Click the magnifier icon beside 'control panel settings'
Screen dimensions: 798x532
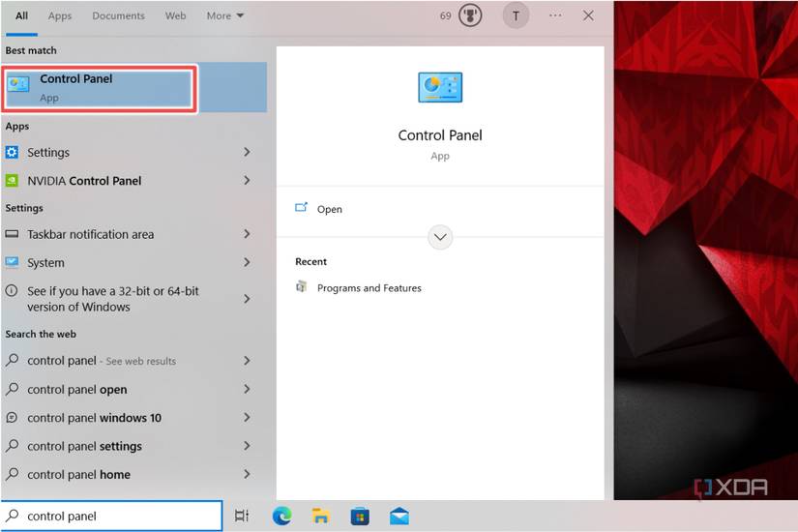pos(12,446)
